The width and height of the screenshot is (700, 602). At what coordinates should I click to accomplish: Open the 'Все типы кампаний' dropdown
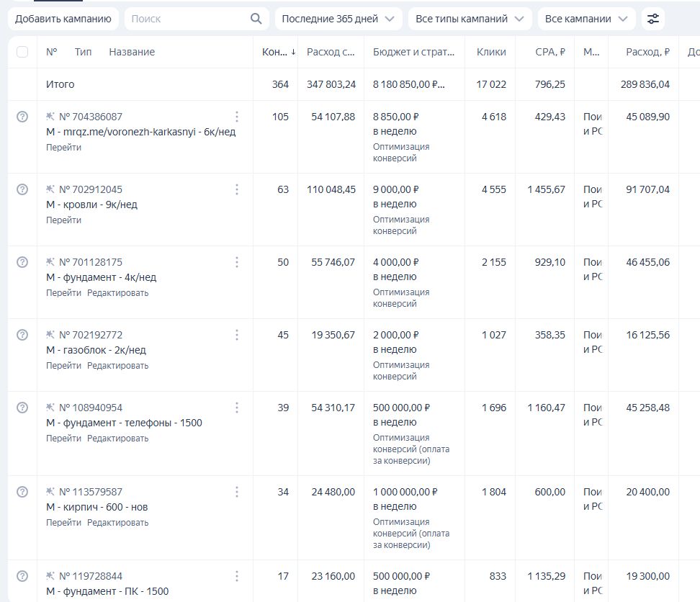(x=470, y=19)
